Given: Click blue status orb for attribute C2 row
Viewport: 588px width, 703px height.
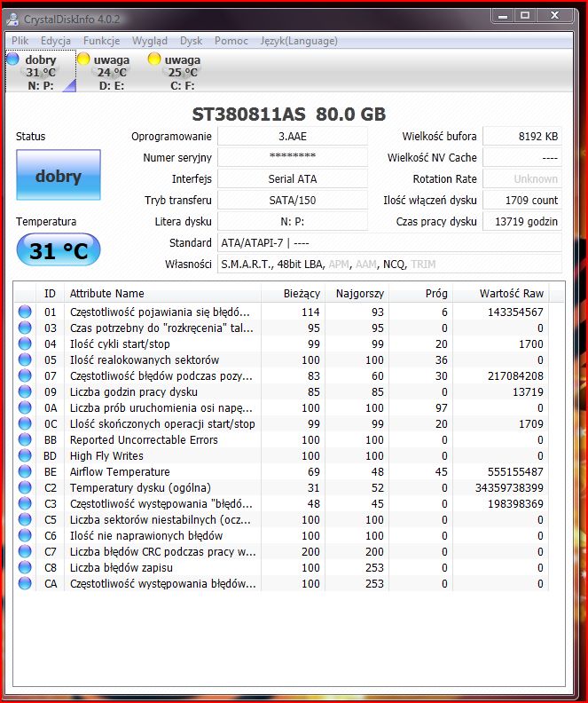Looking at the screenshot, I should pyautogui.click(x=25, y=487).
